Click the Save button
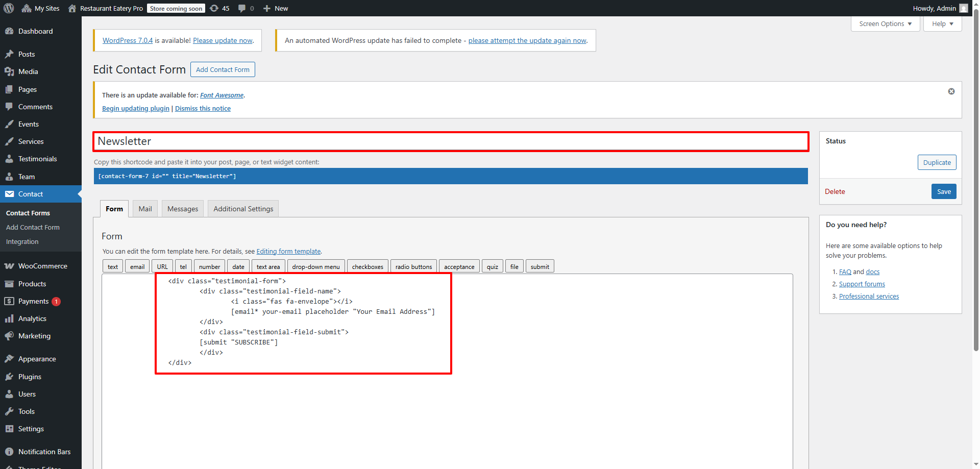Image resolution: width=980 pixels, height=469 pixels. click(x=944, y=191)
